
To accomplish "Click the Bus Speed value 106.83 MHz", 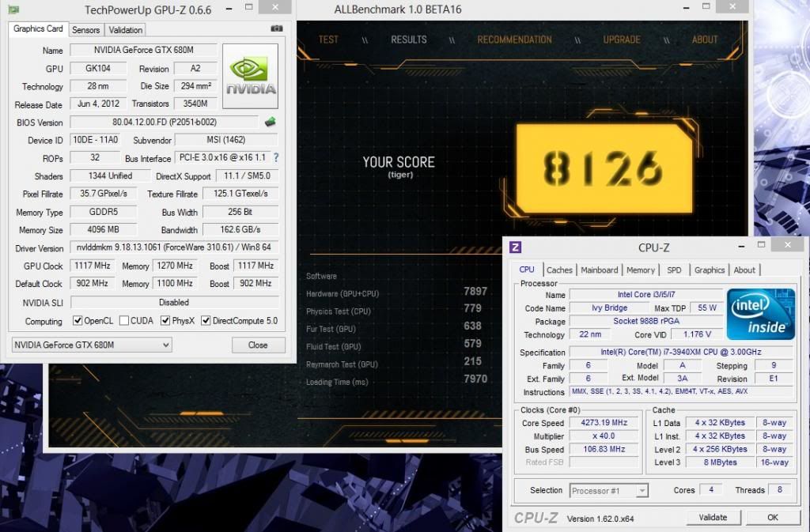I will coord(604,450).
